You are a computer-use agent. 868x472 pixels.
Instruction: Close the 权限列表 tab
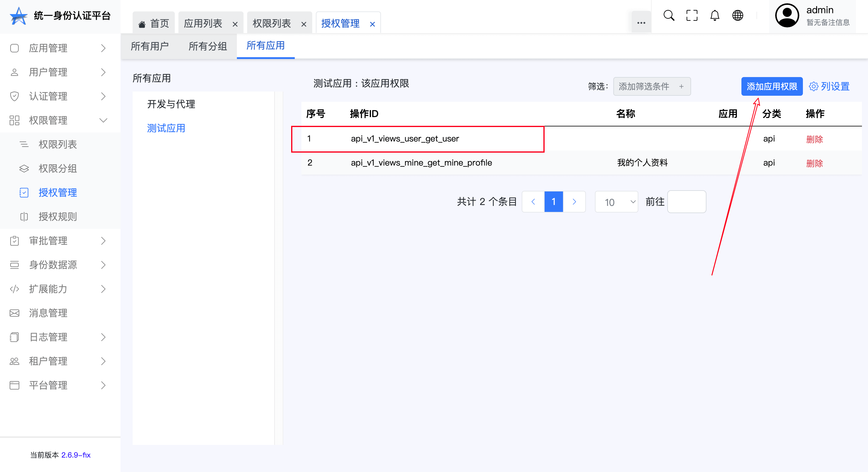tap(303, 24)
